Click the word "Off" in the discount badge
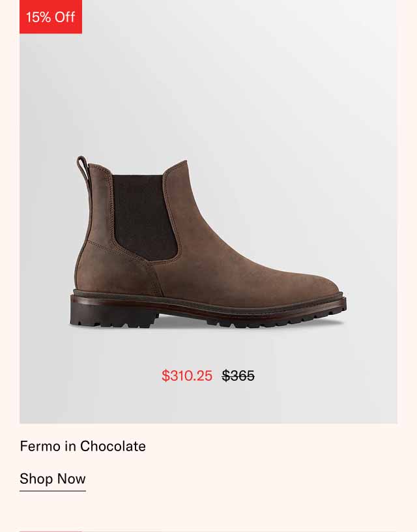 tap(65, 18)
